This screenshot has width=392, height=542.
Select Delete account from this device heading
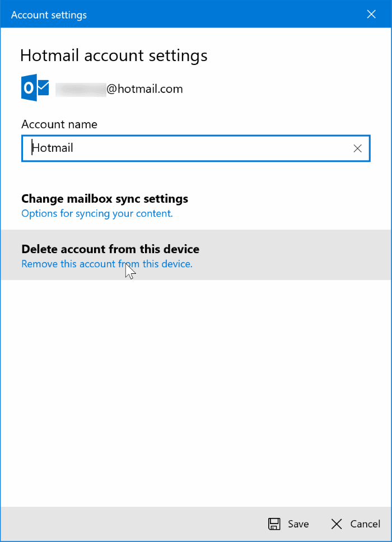(x=110, y=249)
